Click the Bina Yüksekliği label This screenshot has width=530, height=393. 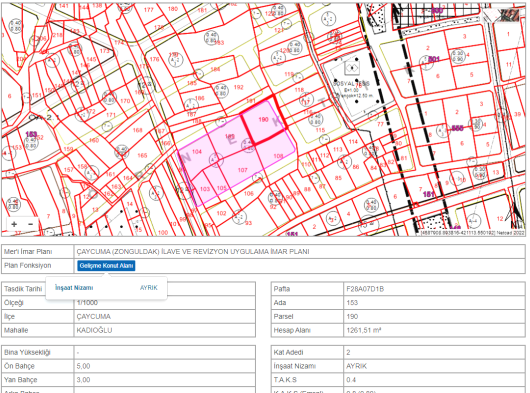27,352
